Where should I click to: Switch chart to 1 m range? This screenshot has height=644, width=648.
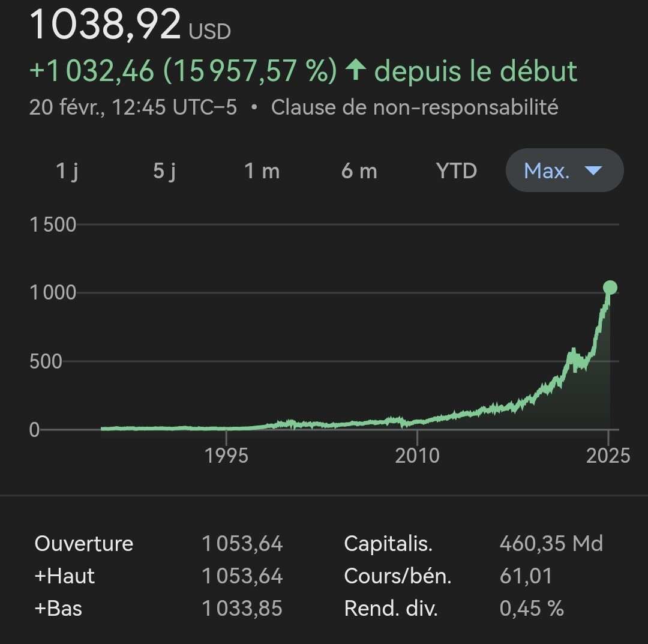262,170
